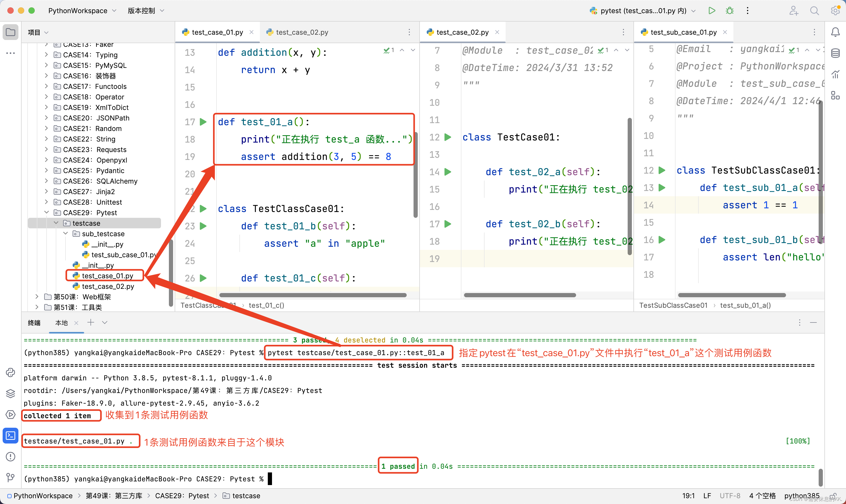
Task: Expand the 第51课: 工具类 folder
Action: point(37,307)
